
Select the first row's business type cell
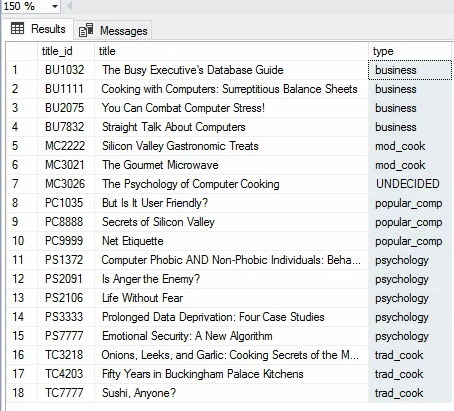pyautogui.click(x=410, y=70)
